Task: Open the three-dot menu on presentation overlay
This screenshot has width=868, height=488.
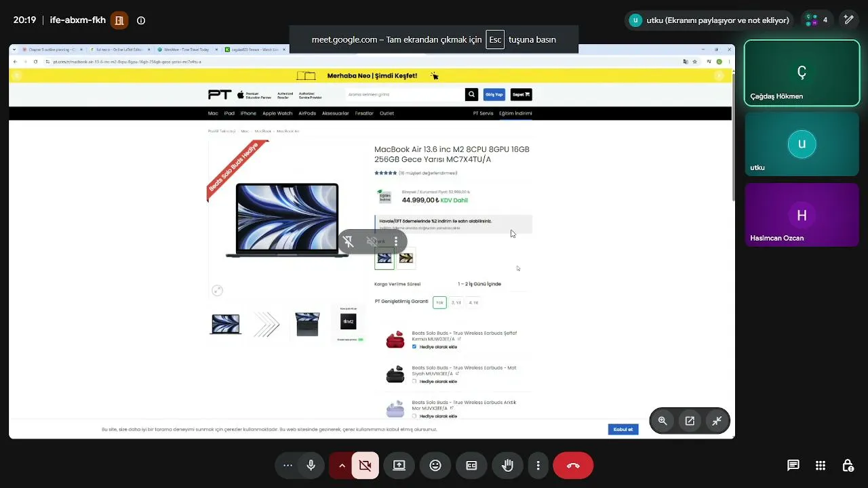Action: coord(396,241)
